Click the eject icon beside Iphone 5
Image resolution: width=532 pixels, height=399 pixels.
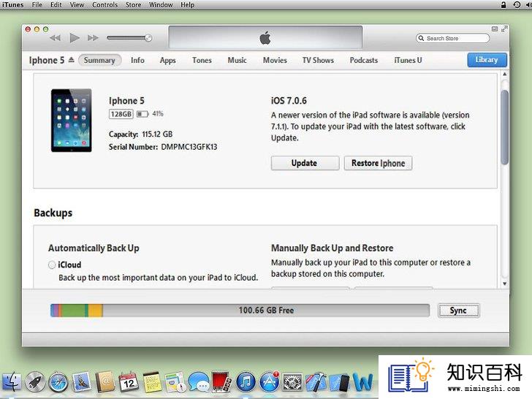pyautogui.click(x=72, y=60)
